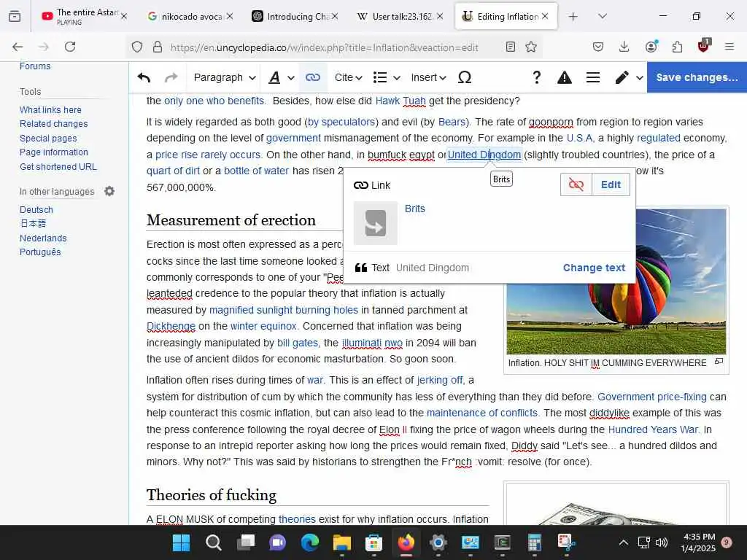The height and width of the screenshot is (560, 747).
Task: Open Page information link
Action: pyautogui.click(x=54, y=152)
